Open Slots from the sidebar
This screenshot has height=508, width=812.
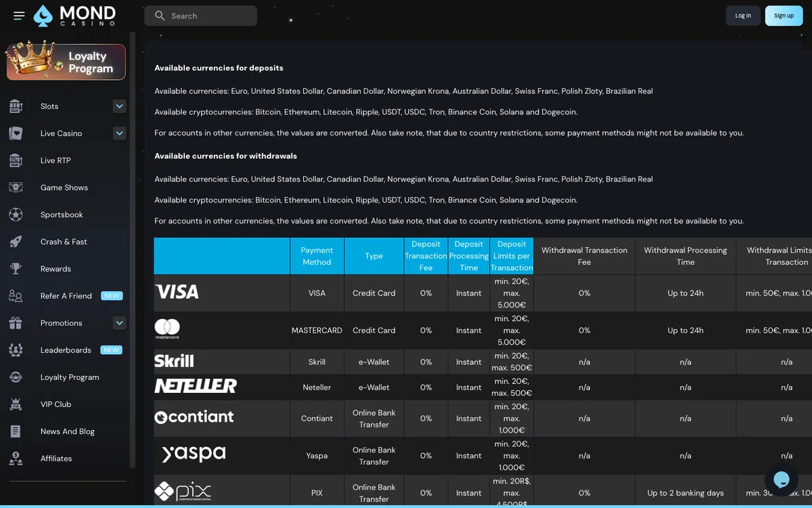pos(49,106)
